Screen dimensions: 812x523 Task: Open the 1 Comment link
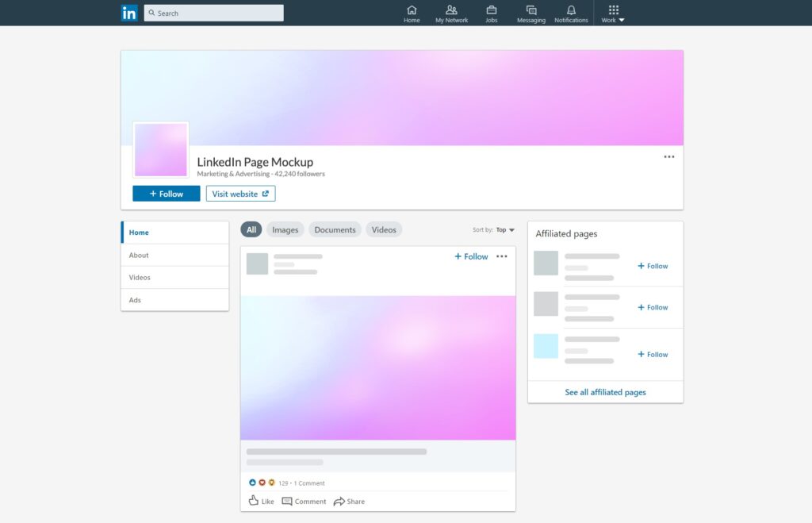point(309,483)
